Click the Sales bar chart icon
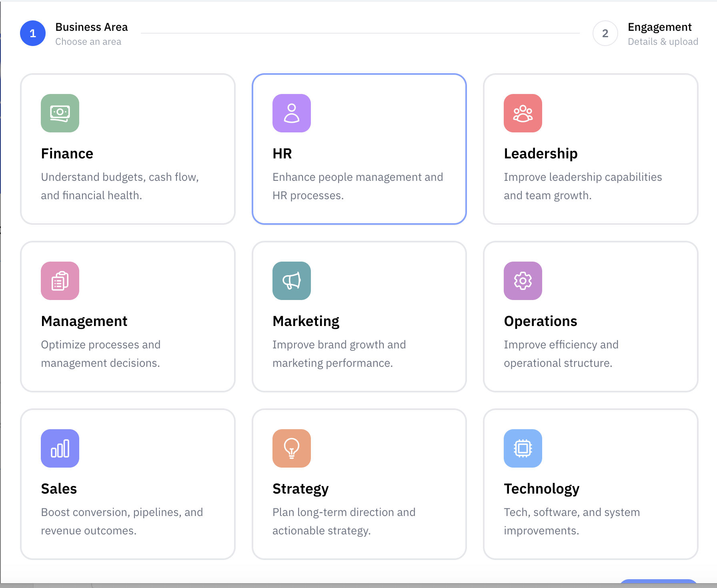Viewport: 717px width, 588px height. [x=60, y=448]
